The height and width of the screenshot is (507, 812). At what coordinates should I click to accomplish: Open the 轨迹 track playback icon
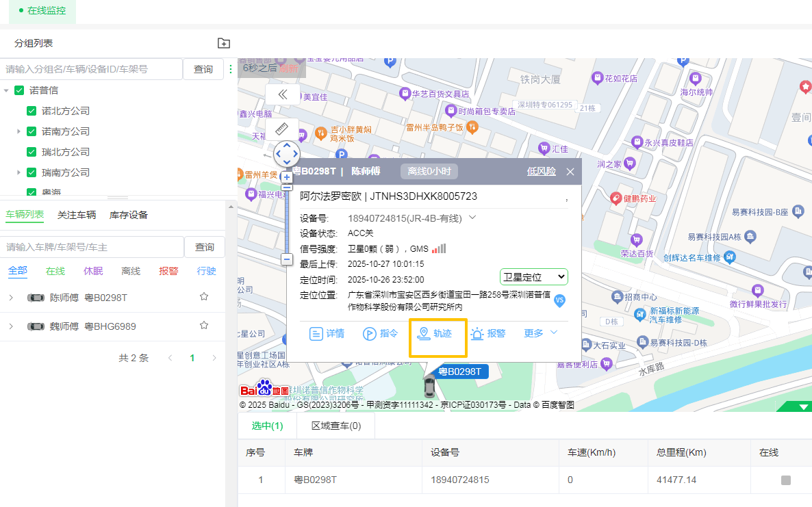pos(436,333)
